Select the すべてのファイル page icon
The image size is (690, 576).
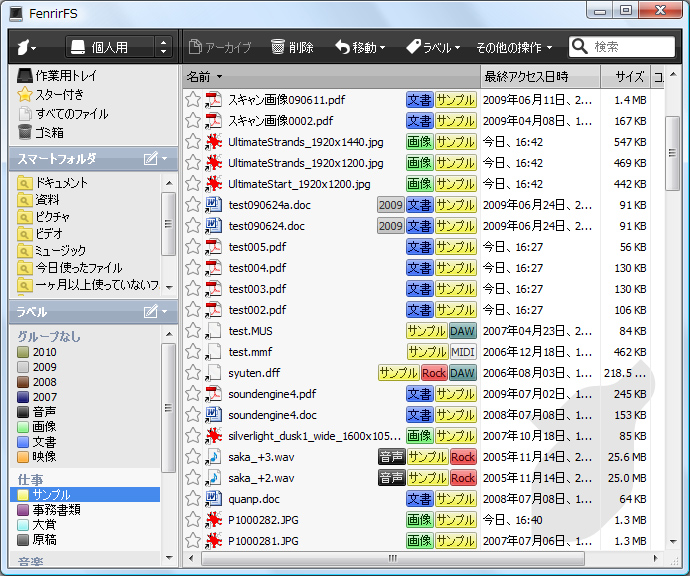(25, 114)
